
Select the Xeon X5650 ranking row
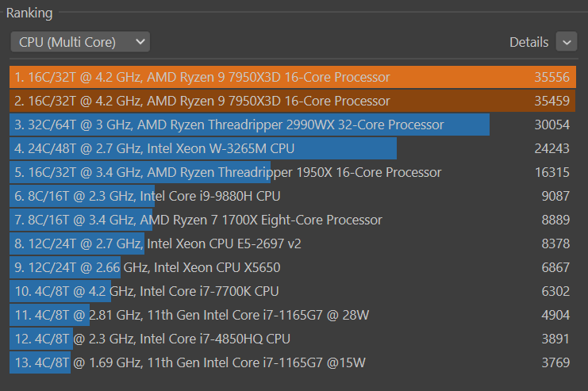(x=148, y=267)
